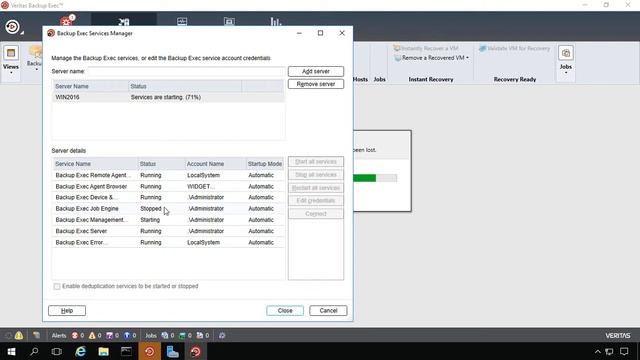
Task: Focus the Server name input field
Action: pyautogui.click(x=186, y=71)
